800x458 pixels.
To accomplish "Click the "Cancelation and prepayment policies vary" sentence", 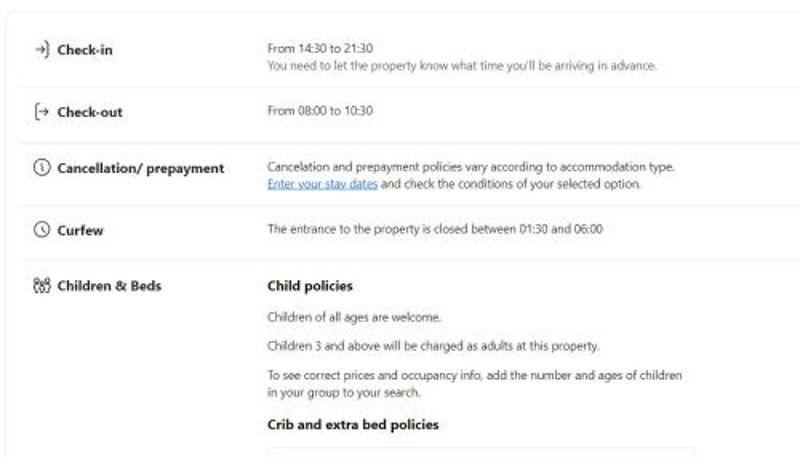I will point(471,167).
